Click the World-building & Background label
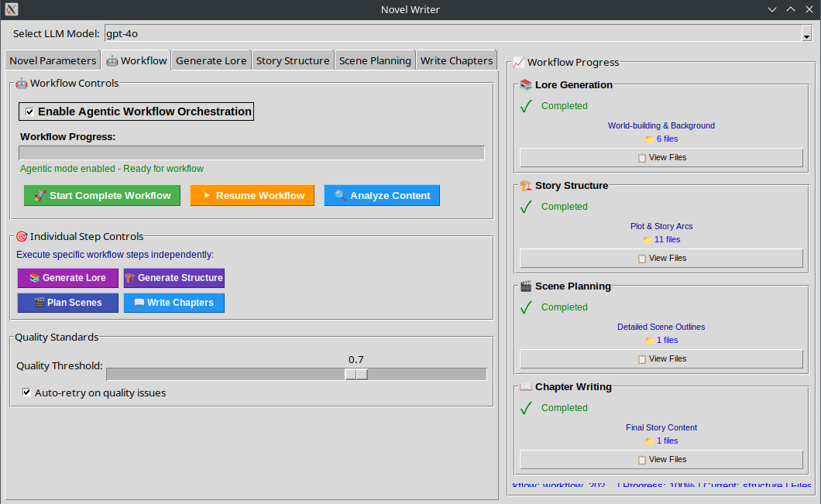 pyautogui.click(x=661, y=125)
